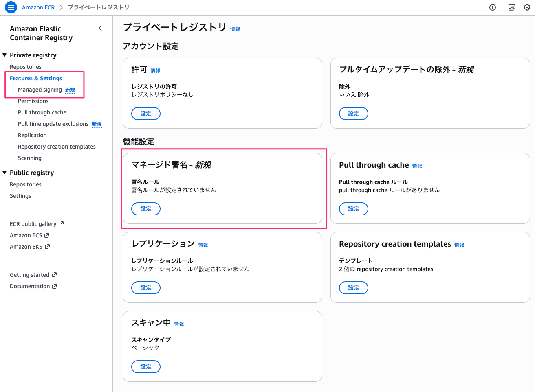The height and width of the screenshot is (392, 535).
Task: Open the Scanning page from the sidebar
Action: coord(30,158)
